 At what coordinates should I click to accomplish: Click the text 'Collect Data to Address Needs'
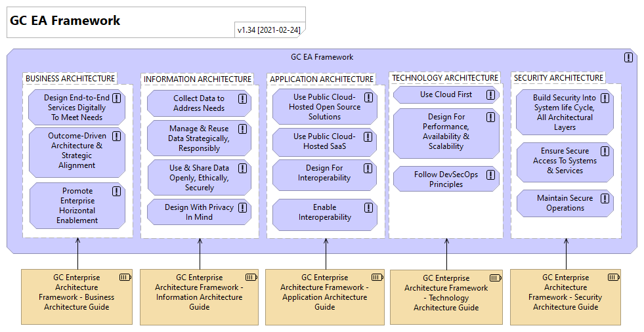[199, 103]
